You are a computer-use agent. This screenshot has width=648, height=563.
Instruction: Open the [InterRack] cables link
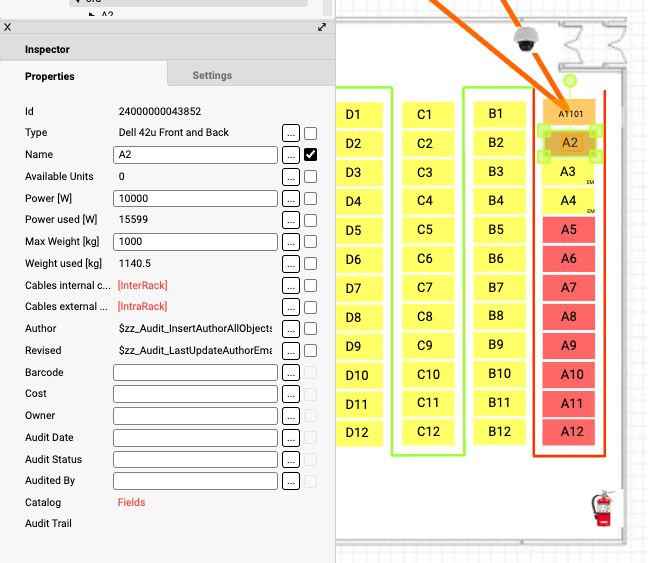(142, 285)
